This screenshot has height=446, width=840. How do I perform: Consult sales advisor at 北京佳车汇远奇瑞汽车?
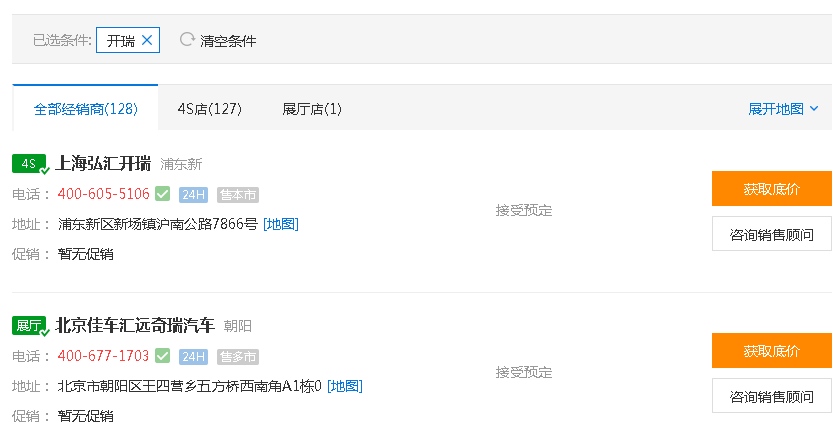click(x=771, y=396)
